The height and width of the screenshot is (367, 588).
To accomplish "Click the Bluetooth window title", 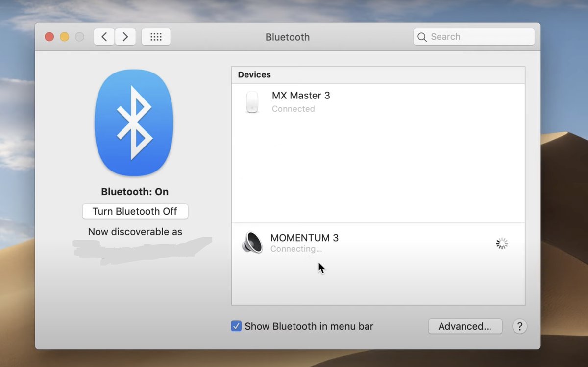I will pyautogui.click(x=288, y=37).
